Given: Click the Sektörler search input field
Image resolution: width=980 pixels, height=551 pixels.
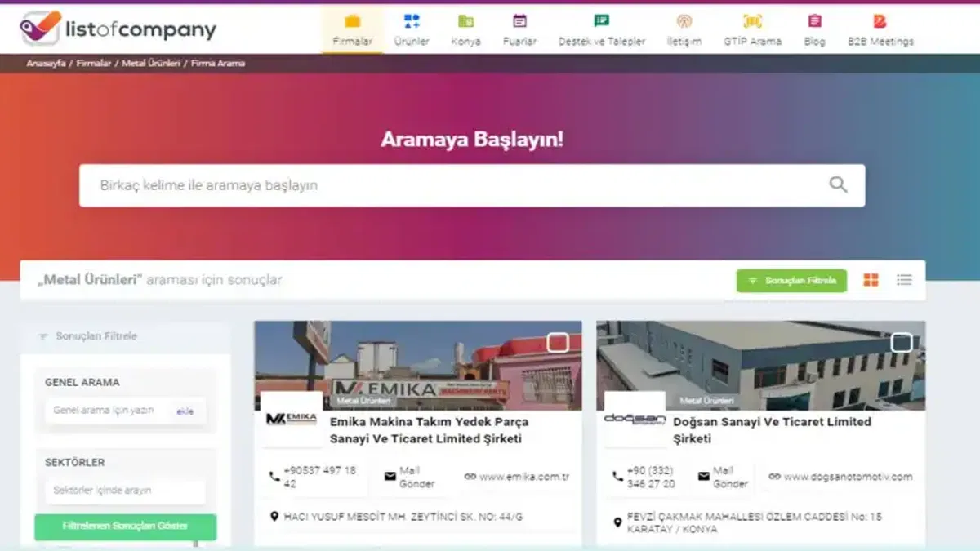Looking at the screenshot, I should (x=125, y=491).
